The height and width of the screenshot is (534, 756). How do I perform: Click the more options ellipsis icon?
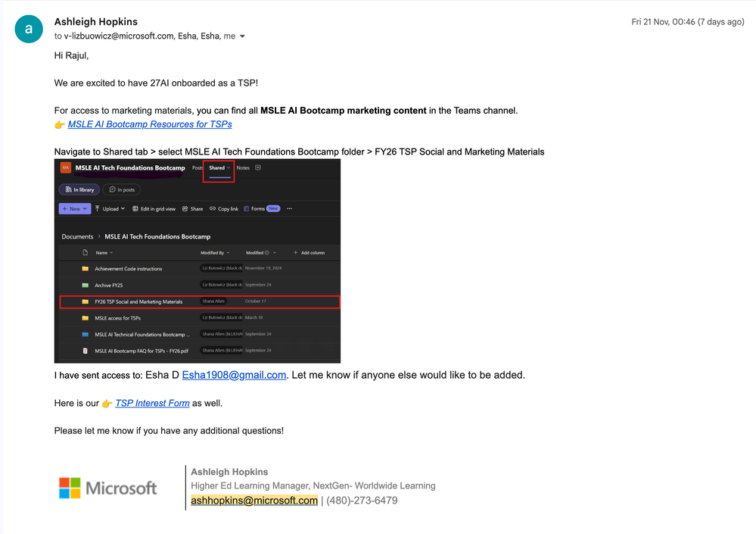289,209
